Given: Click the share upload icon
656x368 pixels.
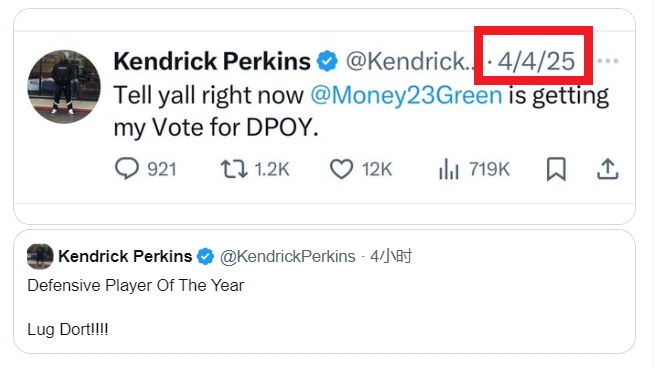Looking at the screenshot, I should (x=607, y=169).
